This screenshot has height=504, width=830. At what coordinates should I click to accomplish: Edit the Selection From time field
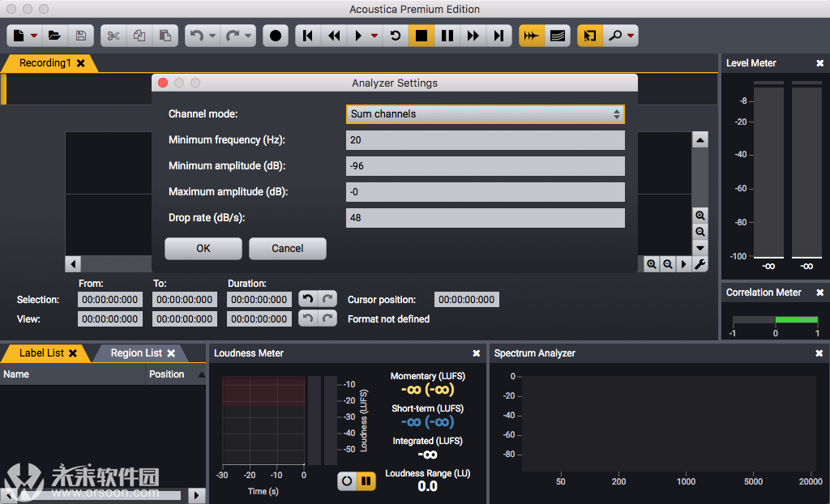110,300
